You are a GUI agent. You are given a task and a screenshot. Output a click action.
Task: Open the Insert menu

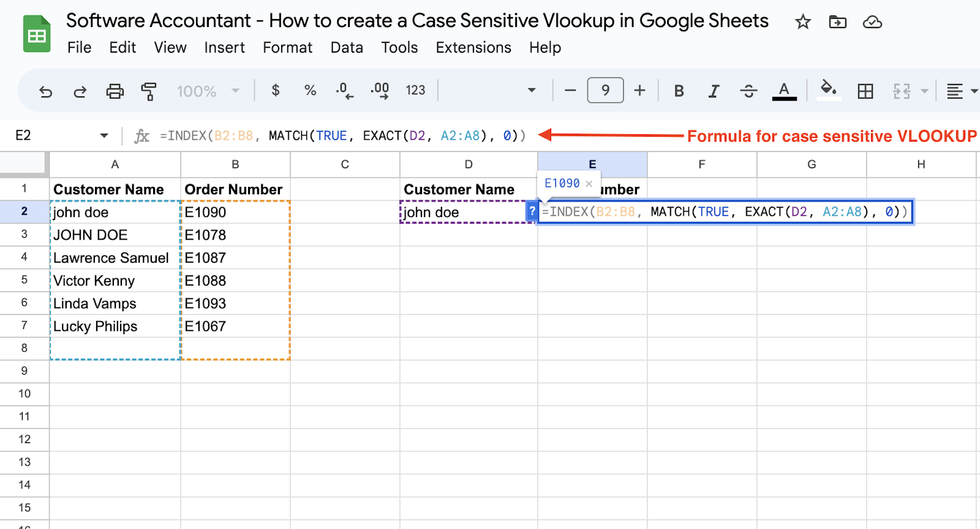coord(225,47)
